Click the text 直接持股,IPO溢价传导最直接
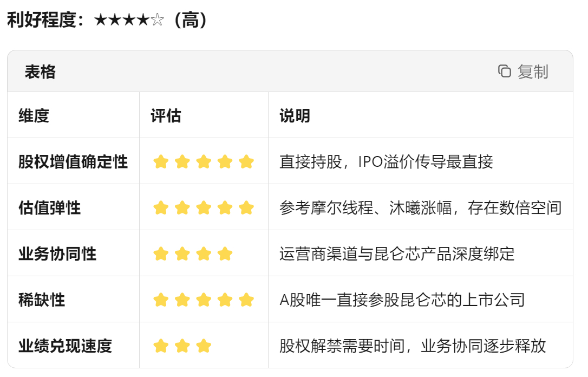The image size is (588, 377). (386, 162)
